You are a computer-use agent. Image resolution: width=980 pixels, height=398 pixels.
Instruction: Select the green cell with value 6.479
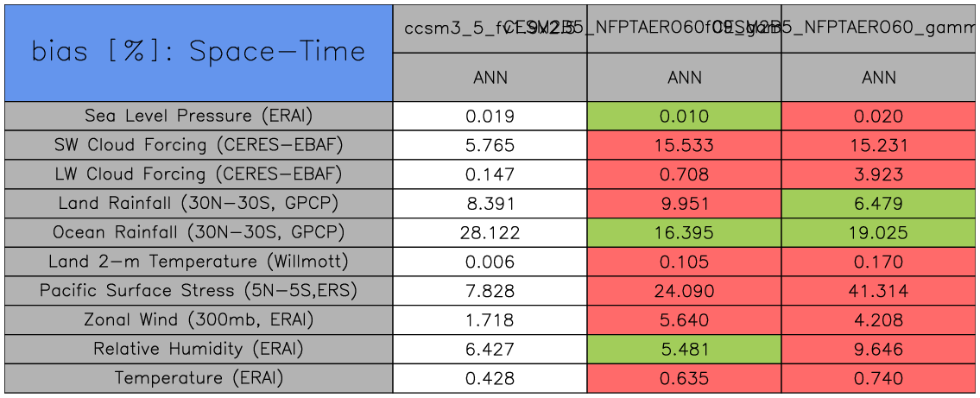coord(879,204)
